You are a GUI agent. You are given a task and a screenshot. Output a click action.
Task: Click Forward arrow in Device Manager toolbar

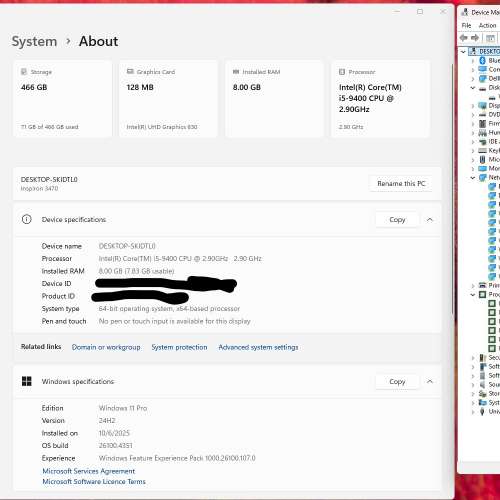pyautogui.click(x=475, y=38)
